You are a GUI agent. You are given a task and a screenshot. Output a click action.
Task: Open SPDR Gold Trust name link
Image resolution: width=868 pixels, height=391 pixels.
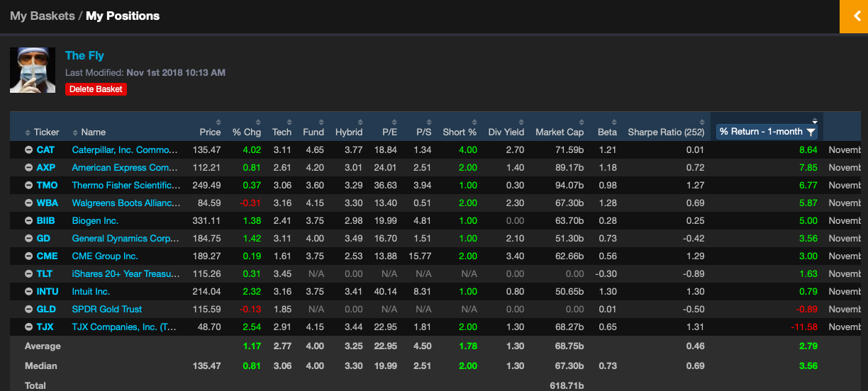(107, 310)
